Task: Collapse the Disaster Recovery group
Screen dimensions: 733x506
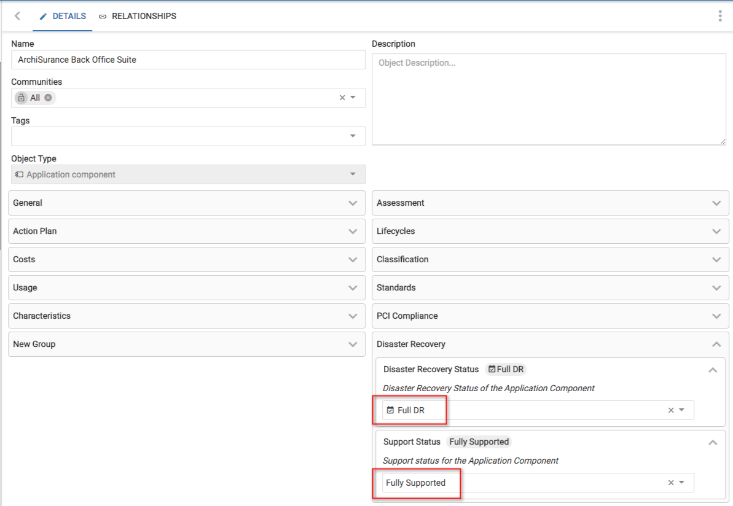Action: pos(716,344)
